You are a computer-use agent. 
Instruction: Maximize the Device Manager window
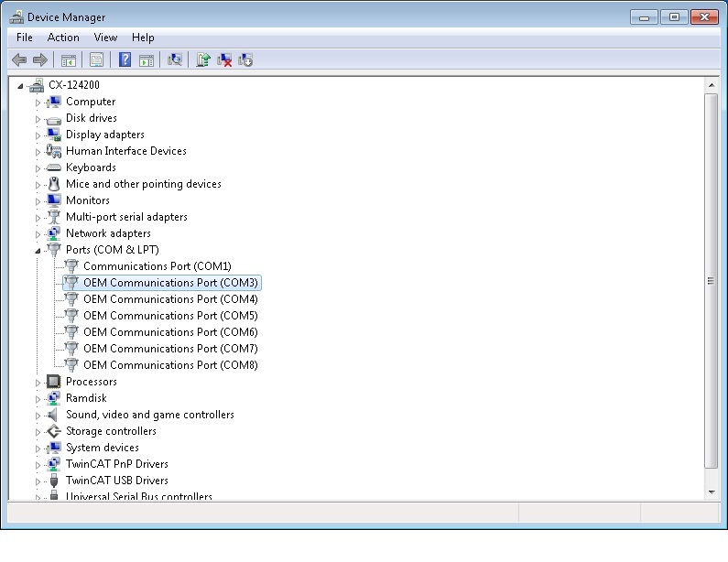[674, 17]
